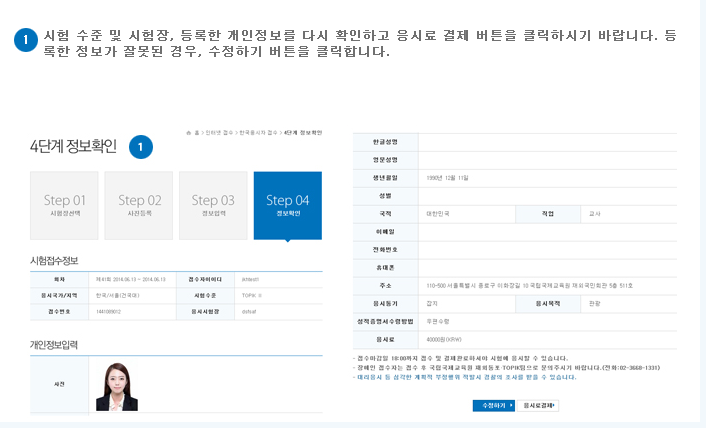Click the numbered 1 badge beside 4단계 정보확인
706x428 pixels.
pos(141,147)
